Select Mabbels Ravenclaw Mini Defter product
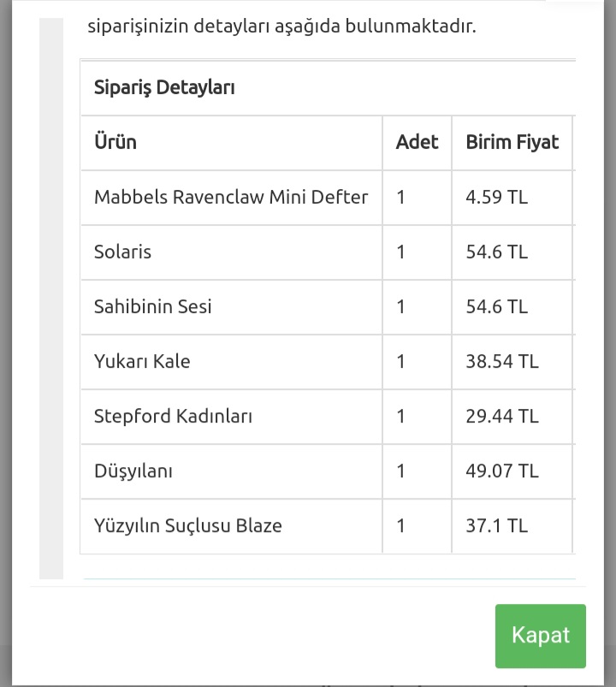 [x=231, y=197]
